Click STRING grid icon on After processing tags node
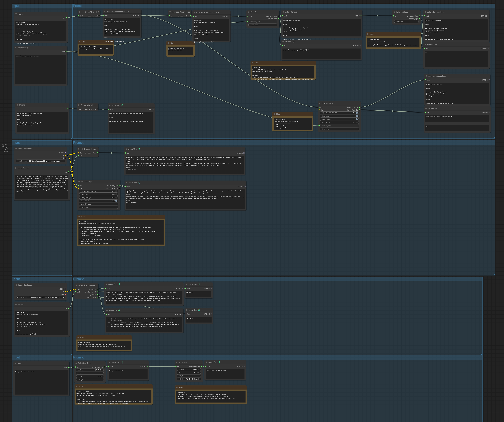504x422 pixels. [x=489, y=80]
